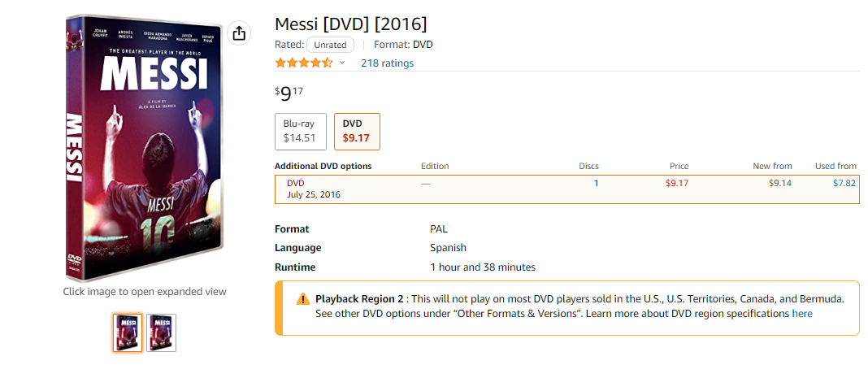Click the 'Click image to open expanded view' text
The width and height of the screenshot is (868, 378).
145,291
